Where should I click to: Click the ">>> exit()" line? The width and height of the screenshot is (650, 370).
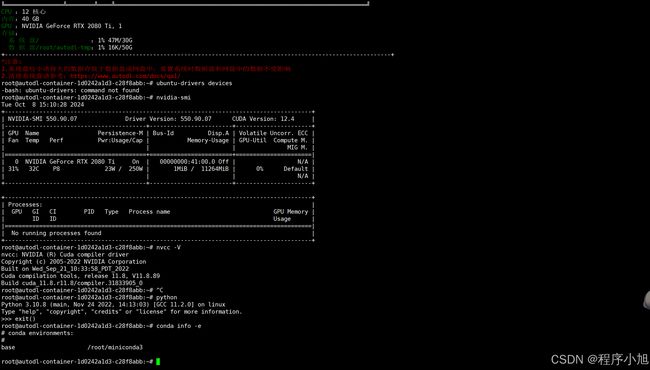click(19, 319)
